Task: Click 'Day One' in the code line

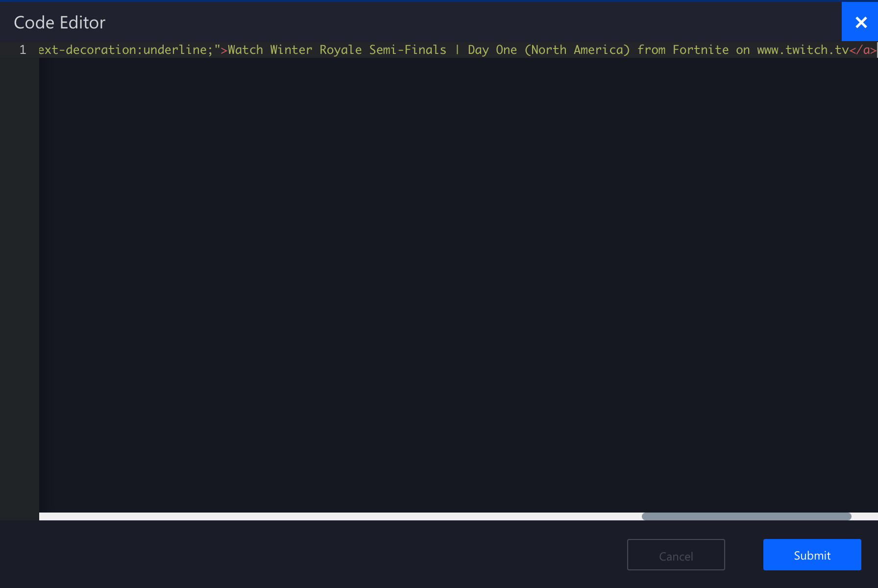Action: (x=492, y=49)
